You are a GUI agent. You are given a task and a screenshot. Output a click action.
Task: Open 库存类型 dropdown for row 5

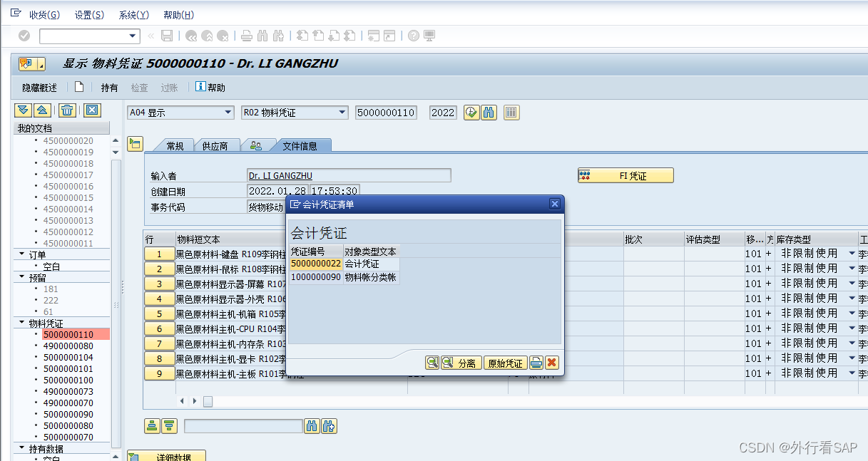coord(852,314)
